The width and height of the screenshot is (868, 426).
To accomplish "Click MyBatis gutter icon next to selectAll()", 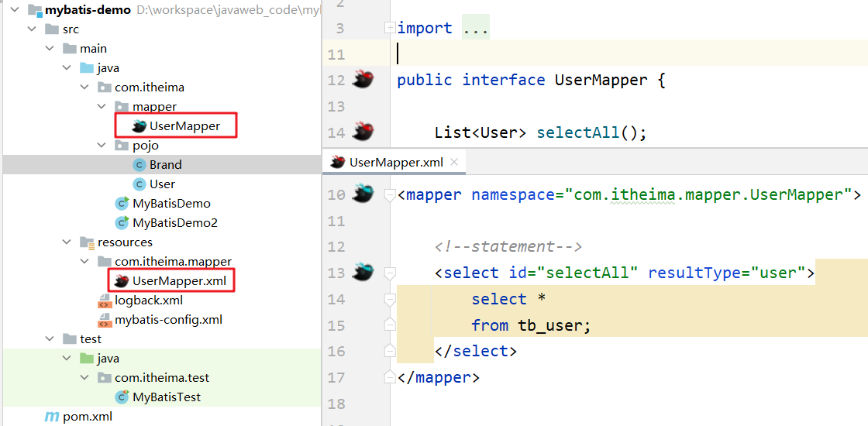I will pos(363,132).
